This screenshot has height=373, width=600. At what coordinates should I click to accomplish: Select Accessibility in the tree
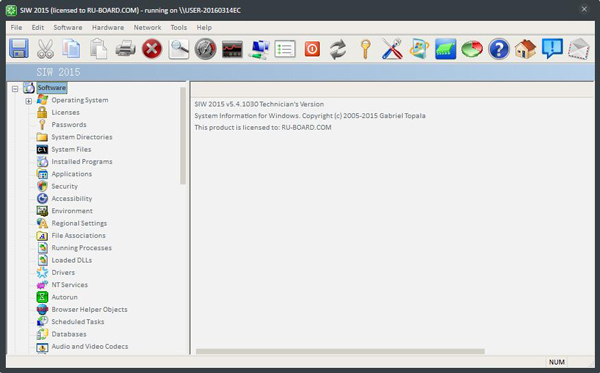[72, 199]
